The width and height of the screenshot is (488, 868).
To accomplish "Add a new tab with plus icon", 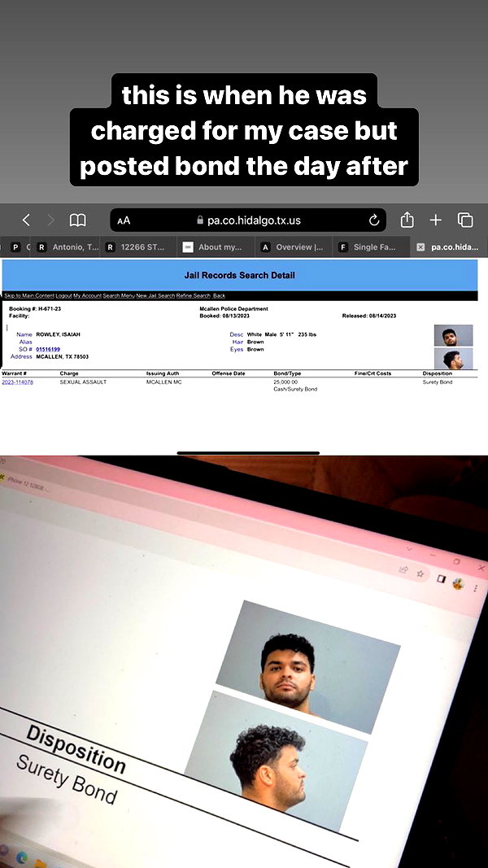I will click(x=436, y=220).
